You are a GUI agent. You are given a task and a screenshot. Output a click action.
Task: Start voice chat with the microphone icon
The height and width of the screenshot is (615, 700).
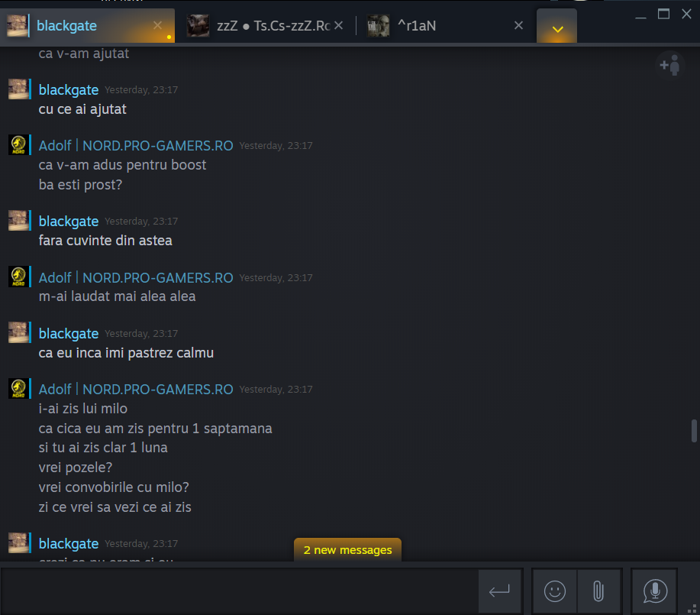click(654, 591)
